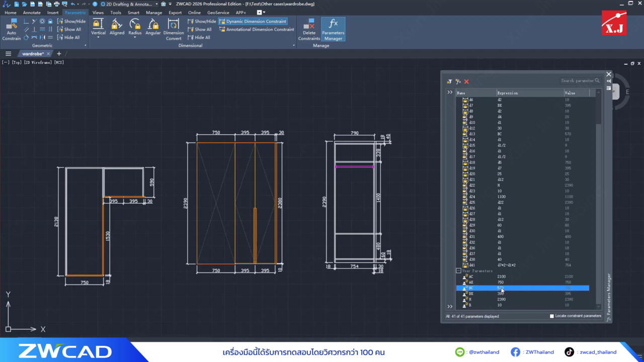The height and width of the screenshot is (362, 644).
Task: Toggle dimensional Show/Hide constraints
Action: click(202, 21)
